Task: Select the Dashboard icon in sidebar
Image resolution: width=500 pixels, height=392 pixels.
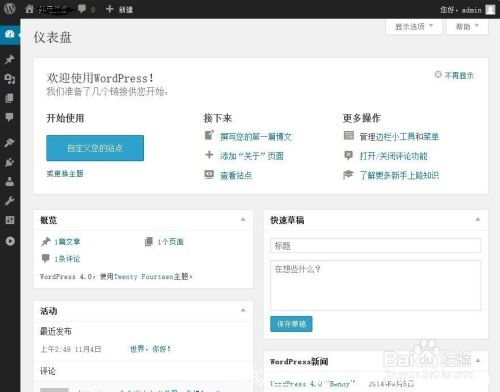Action: click(10, 34)
